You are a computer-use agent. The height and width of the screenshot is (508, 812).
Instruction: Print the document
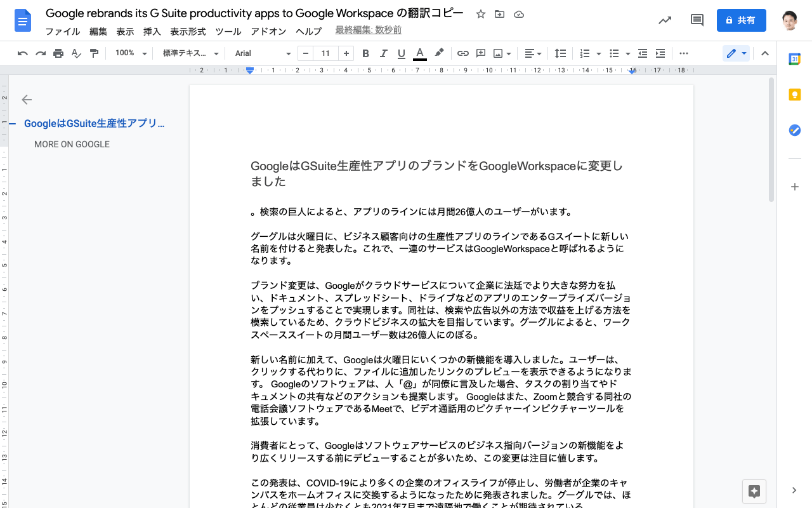coord(58,53)
